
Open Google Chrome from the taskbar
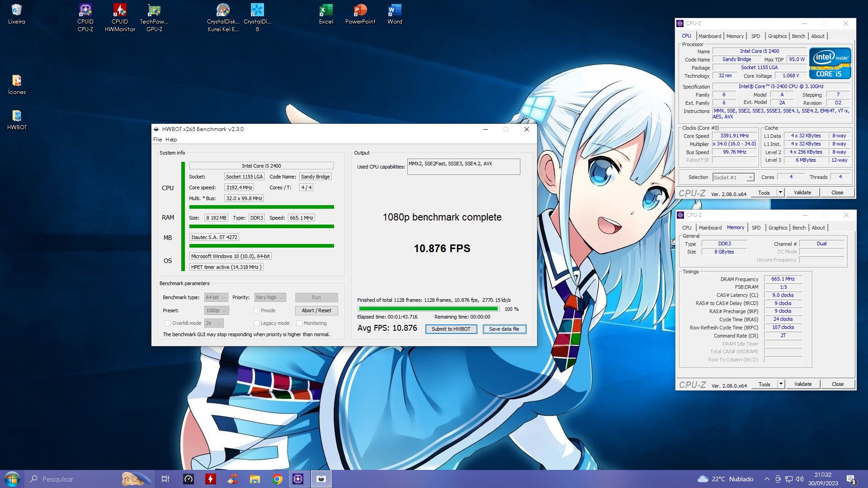coord(277,479)
